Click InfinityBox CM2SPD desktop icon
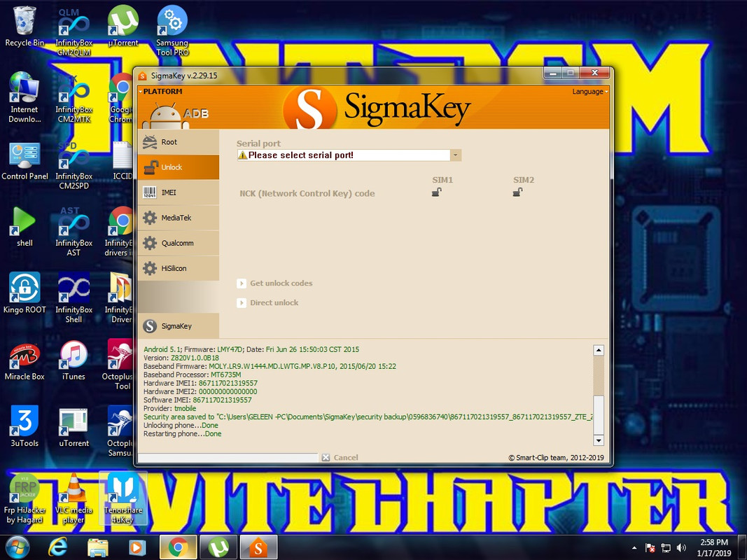Screen dimensions: 747x560 click(x=74, y=165)
